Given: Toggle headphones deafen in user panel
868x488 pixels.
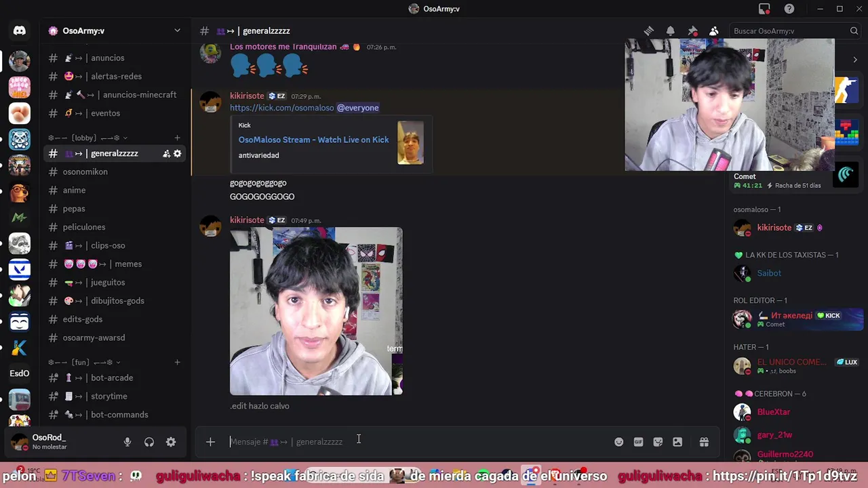Looking at the screenshot, I should pyautogui.click(x=149, y=442).
